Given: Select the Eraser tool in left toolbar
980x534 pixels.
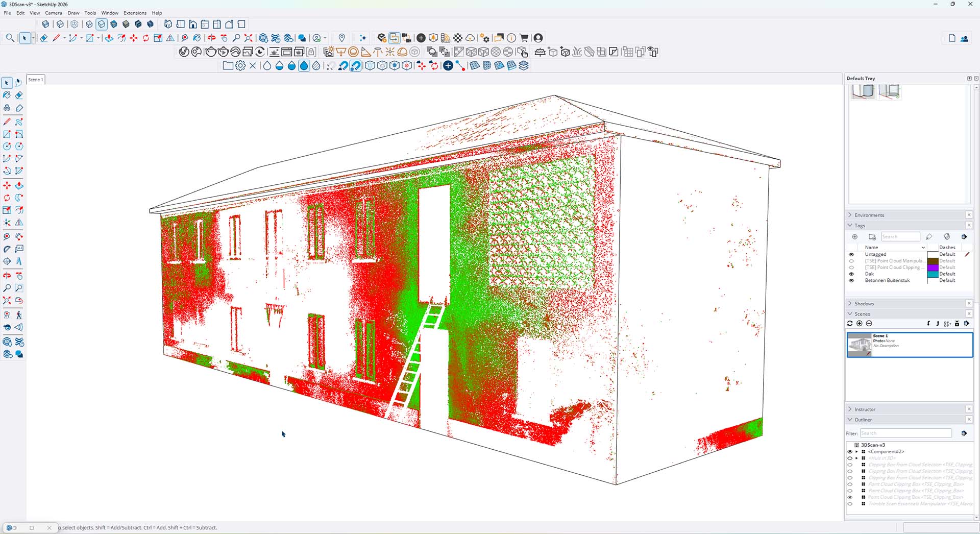Looking at the screenshot, I should click(19, 95).
